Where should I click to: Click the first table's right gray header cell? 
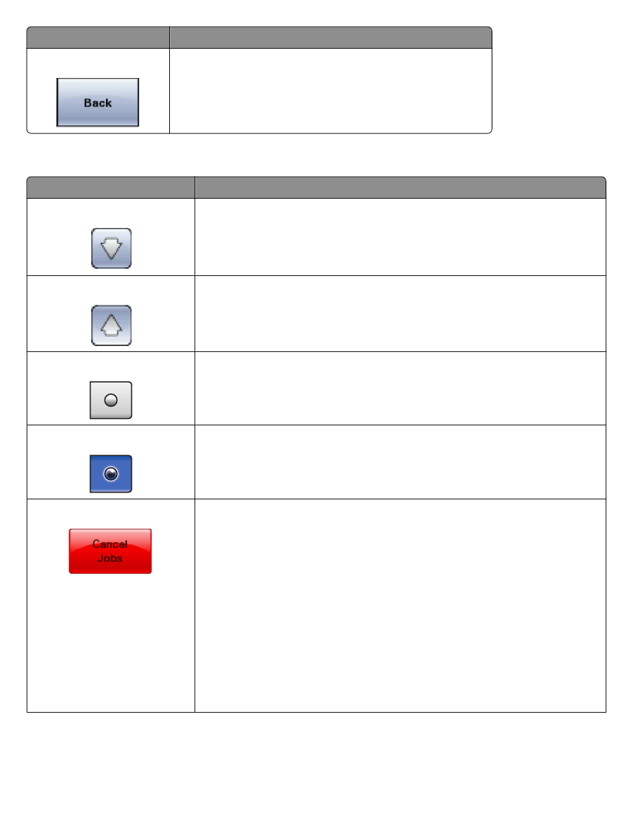(330, 37)
